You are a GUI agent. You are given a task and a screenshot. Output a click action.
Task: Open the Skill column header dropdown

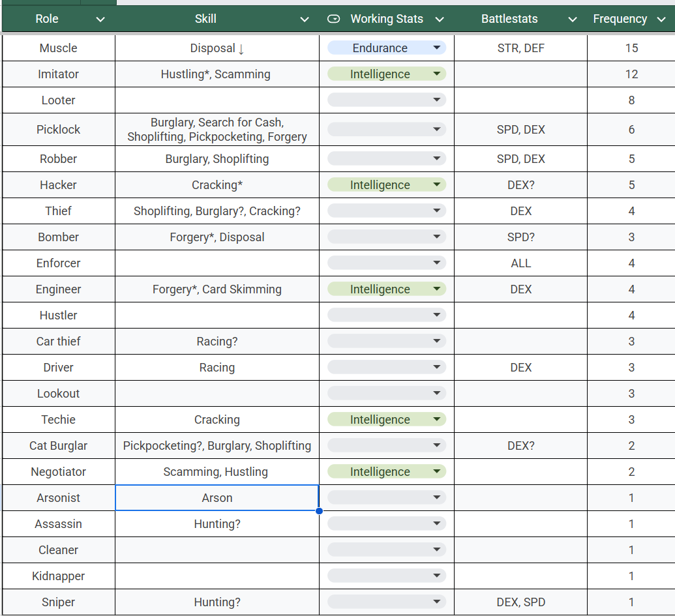(304, 20)
